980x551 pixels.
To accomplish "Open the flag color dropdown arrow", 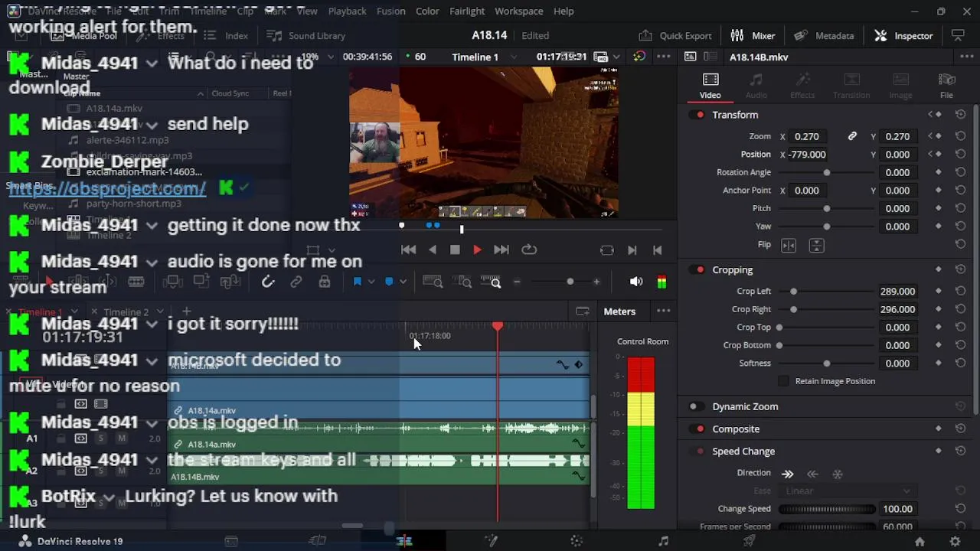I will [371, 282].
